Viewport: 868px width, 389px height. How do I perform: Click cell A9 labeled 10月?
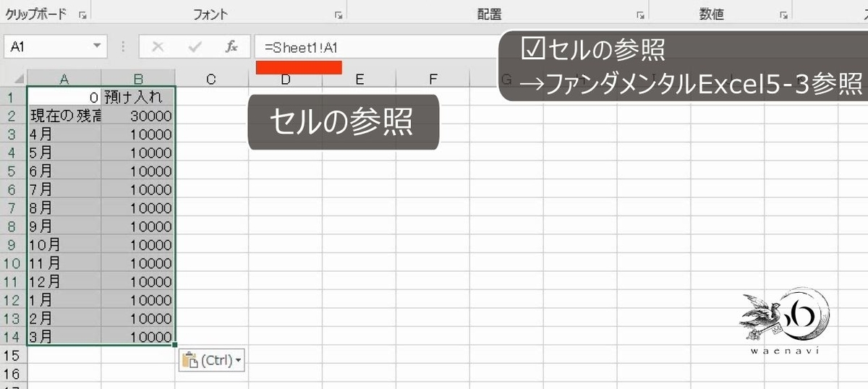[x=64, y=244]
